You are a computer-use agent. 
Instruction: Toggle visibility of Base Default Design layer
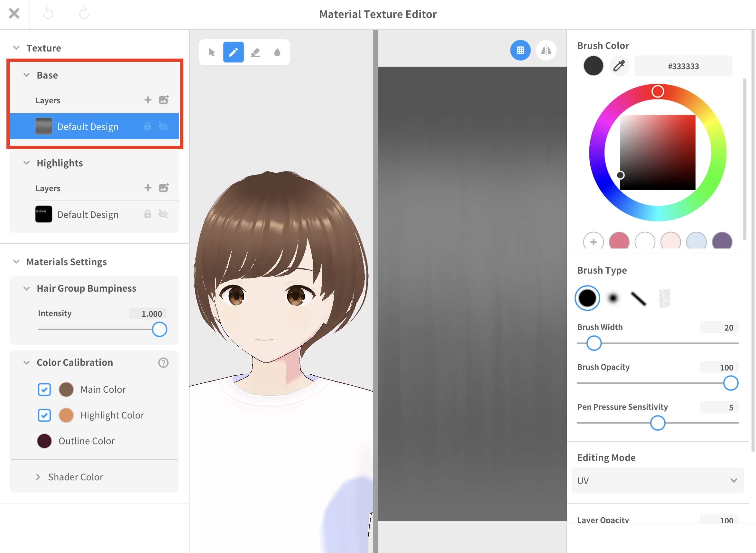[163, 126]
